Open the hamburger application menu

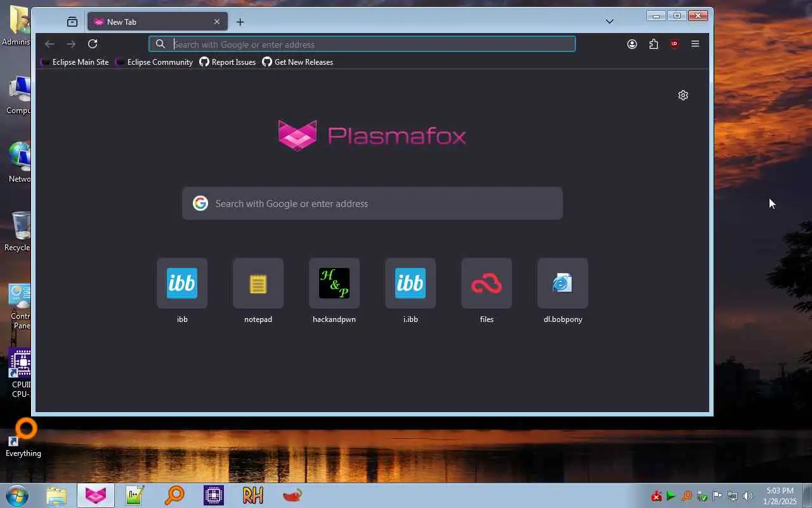695,44
